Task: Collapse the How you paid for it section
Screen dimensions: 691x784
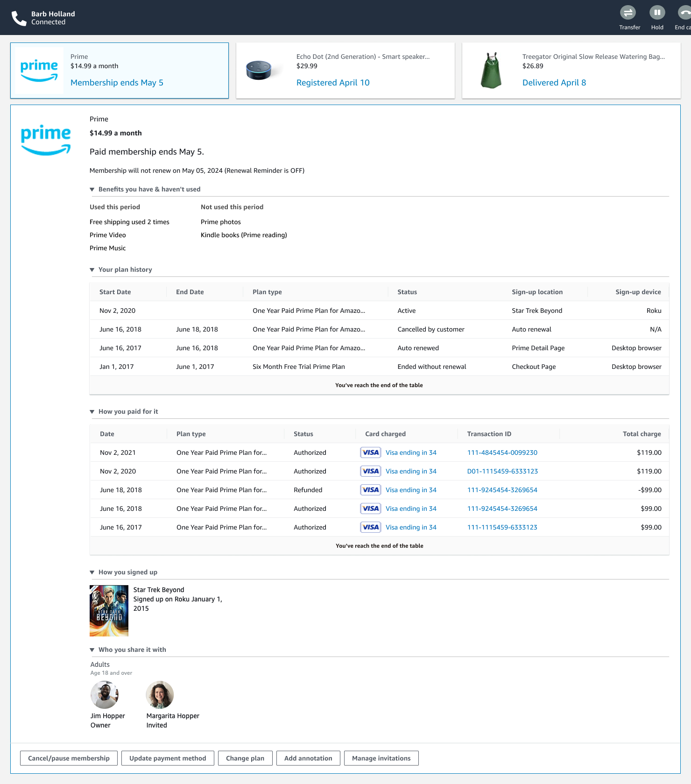Action: (92, 412)
